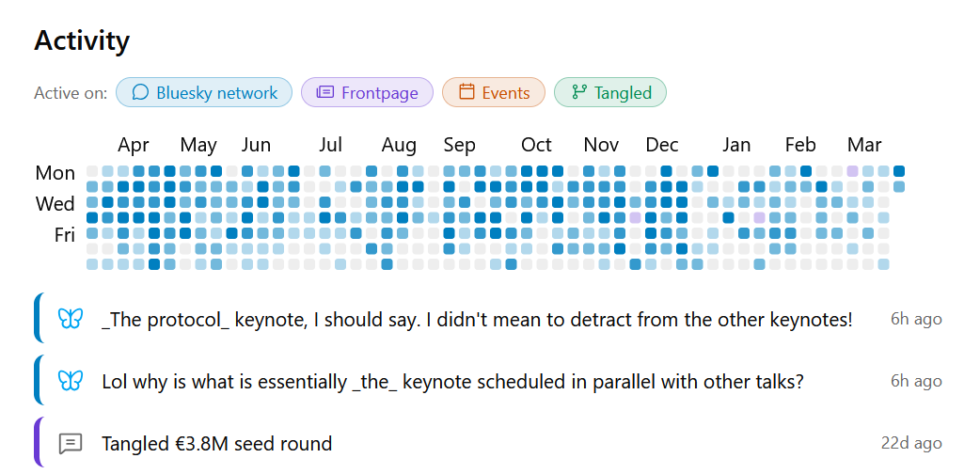Image resolution: width=980 pixels, height=474 pixels.
Task: Open the "_The protocol_ keynote" post
Action: tap(477, 319)
